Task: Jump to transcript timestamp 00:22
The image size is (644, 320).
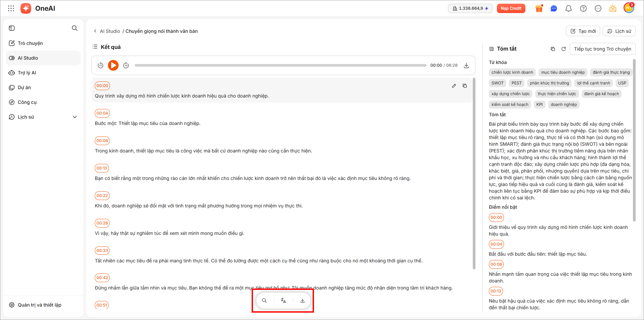Action: click(102, 196)
